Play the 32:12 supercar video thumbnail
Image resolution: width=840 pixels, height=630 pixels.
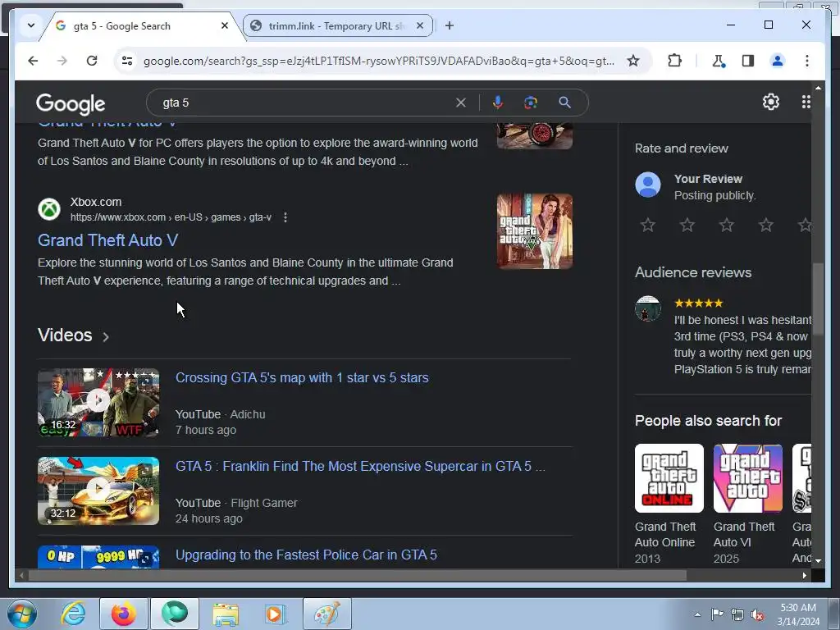pyautogui.click(x=98, y=491)
